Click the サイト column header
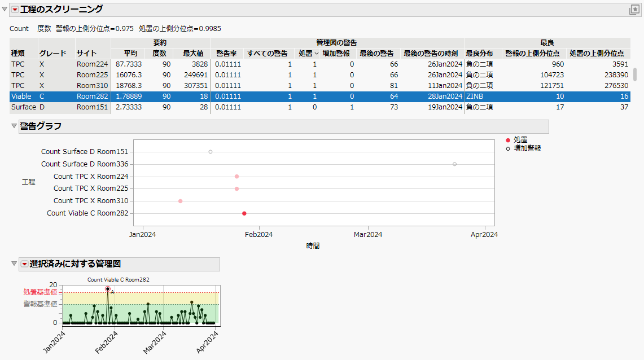Viewport: 644px width, 360px height. (87, 54)
